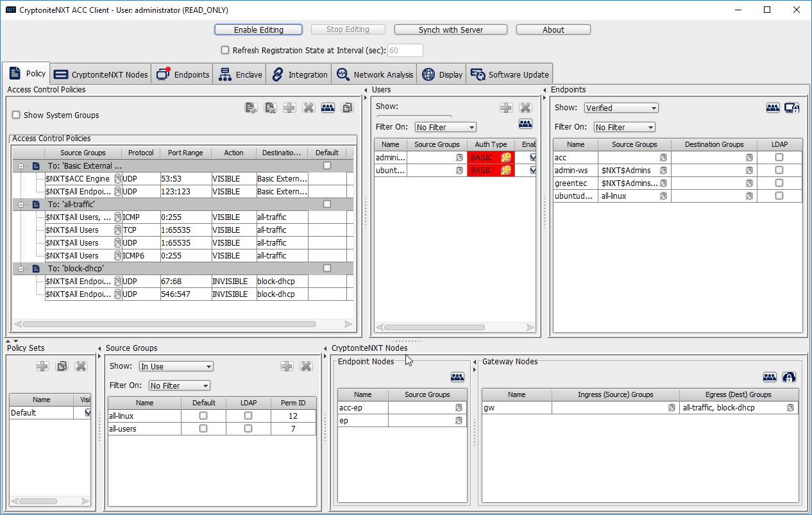Switch to the Network Analysis tab
The image size is (812, 515).
tap(376, 74)
